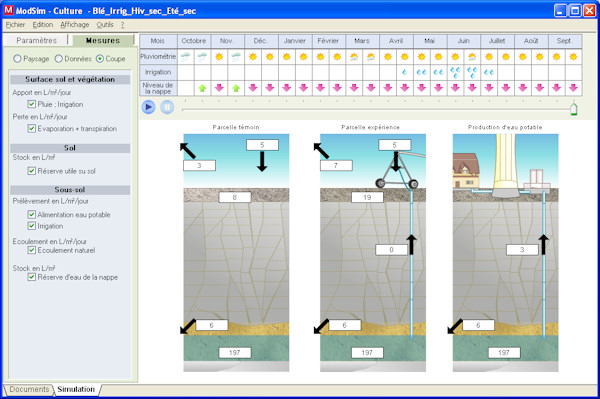Switch to the Paramètres tab
The width and height of the screenshot is (600, 399).
click(36, 40)
